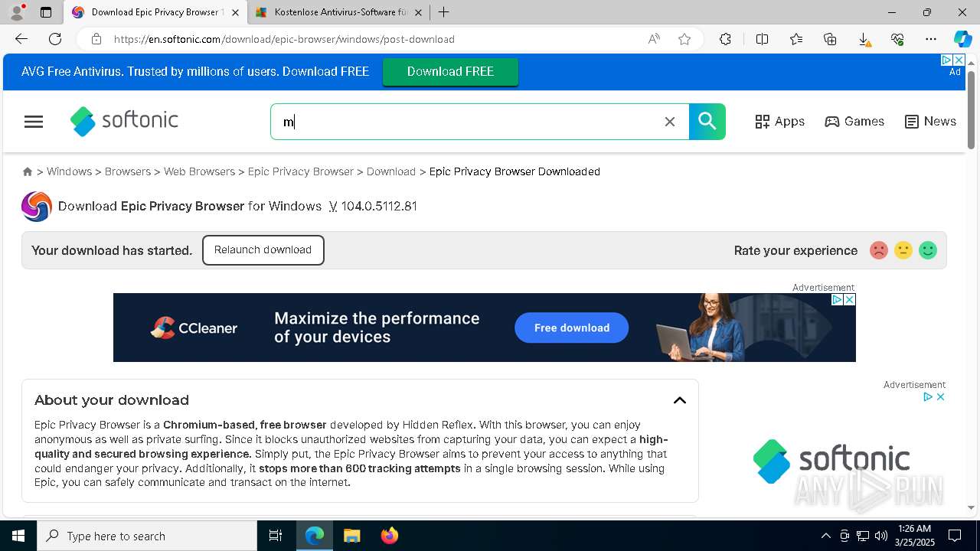This screenshot has width=980, height=551.
Task: Go back to the previous page
Action: (x=21, y=39)
